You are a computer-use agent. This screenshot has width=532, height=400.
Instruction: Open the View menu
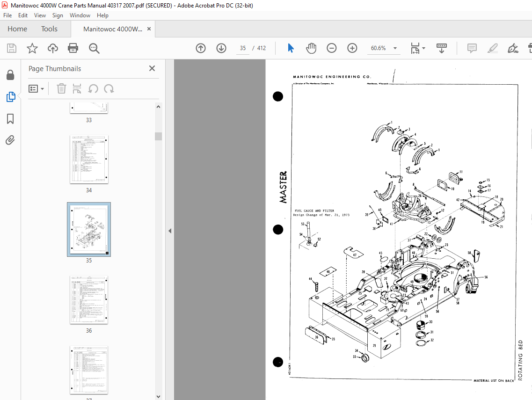[40, 15]
